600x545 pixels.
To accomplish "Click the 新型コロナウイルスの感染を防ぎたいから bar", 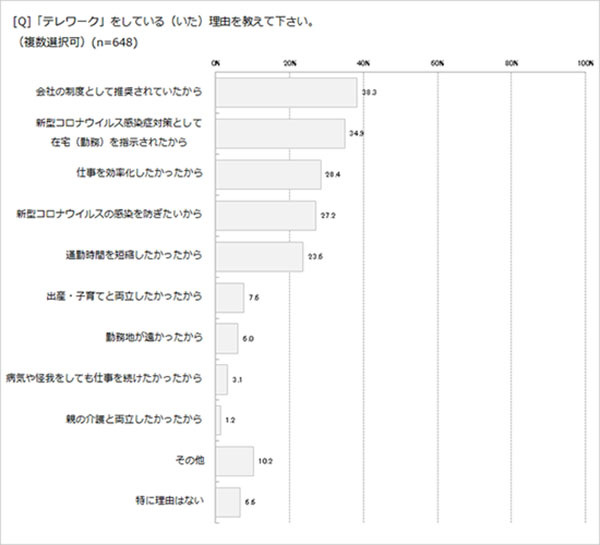I will tap(266, 215).
